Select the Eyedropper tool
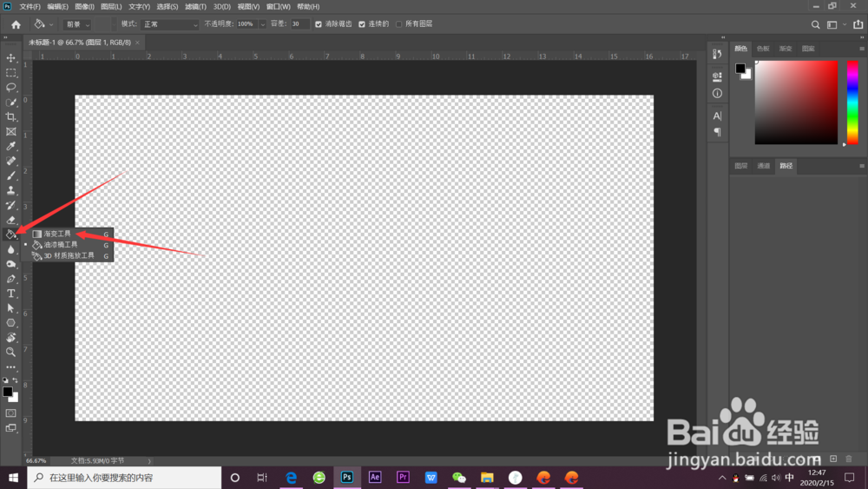 (x=10, y=146)
